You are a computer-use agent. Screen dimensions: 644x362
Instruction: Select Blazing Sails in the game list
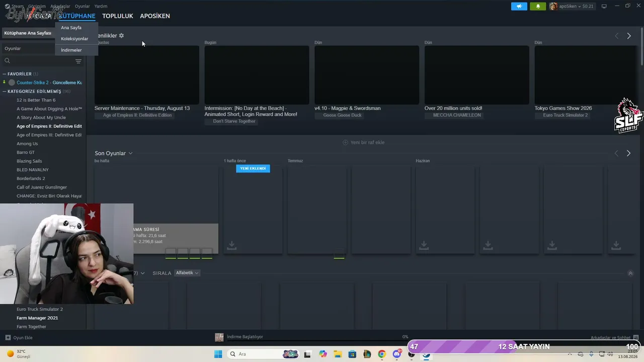coord(29,161)
